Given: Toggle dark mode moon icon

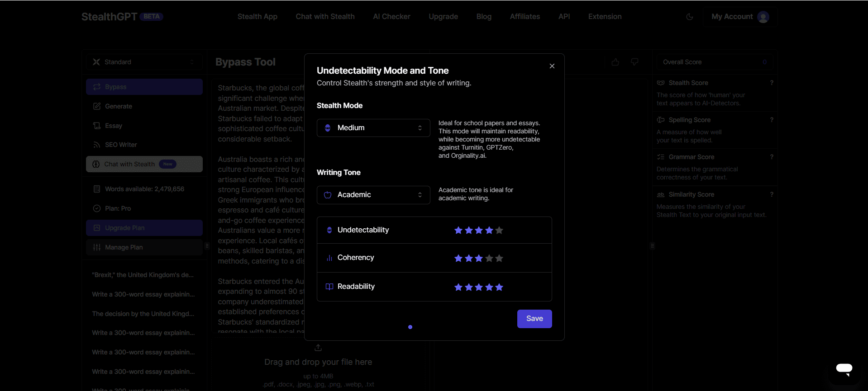Looking at the screenshot, I should click(x=689, y=17).
